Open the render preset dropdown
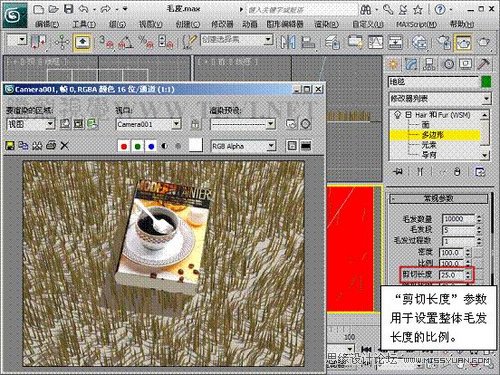Screen dimensions: 500x375 tap(271, 124)
